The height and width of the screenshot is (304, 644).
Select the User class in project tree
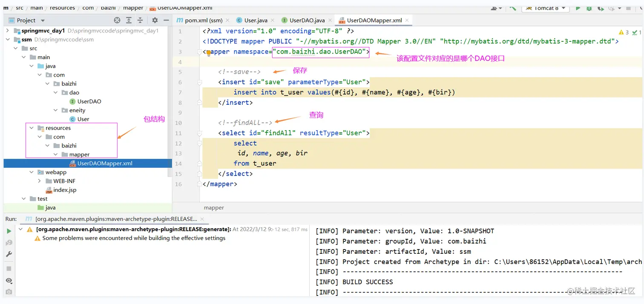83,119
